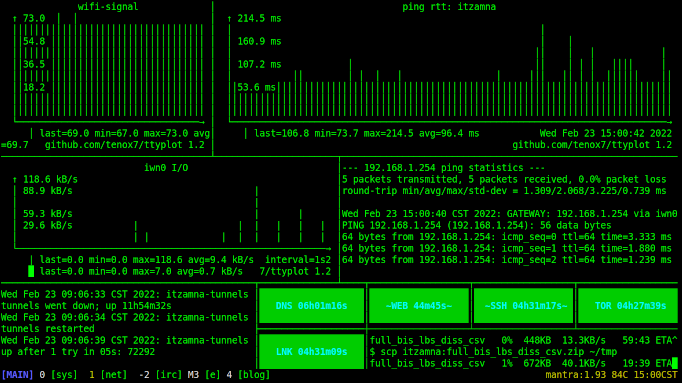Click 'tunnels went down; up 11h54m32s' line
The image size is (682, 383).
(86, 306)
